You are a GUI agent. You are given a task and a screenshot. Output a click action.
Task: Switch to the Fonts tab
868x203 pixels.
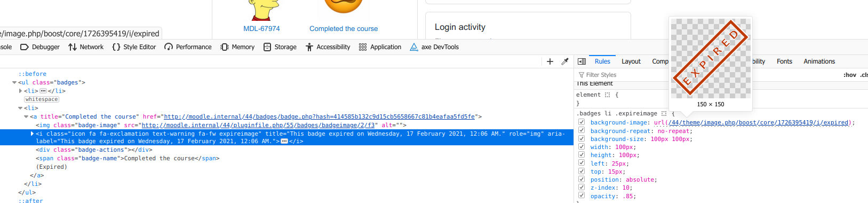(x=784, y=61)
